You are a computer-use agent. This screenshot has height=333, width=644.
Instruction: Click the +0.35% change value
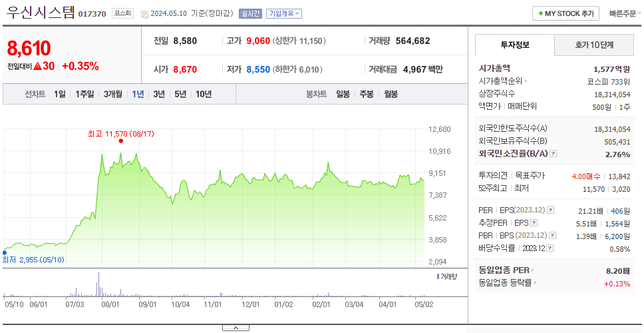[80, 66]
